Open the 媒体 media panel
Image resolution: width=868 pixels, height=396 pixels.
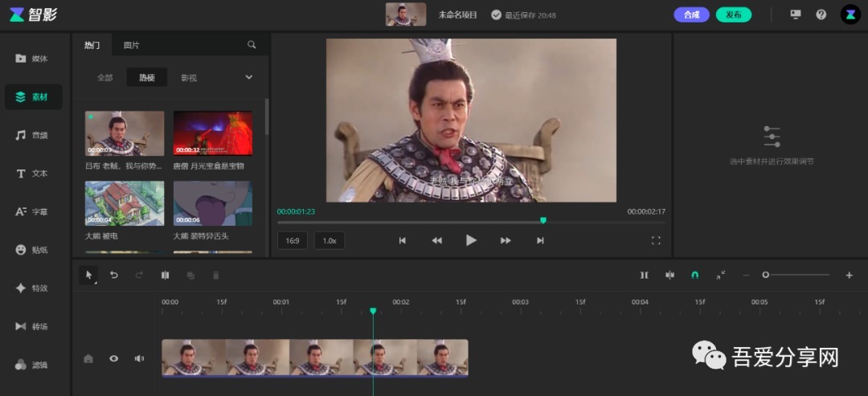(x=32, y=59)
